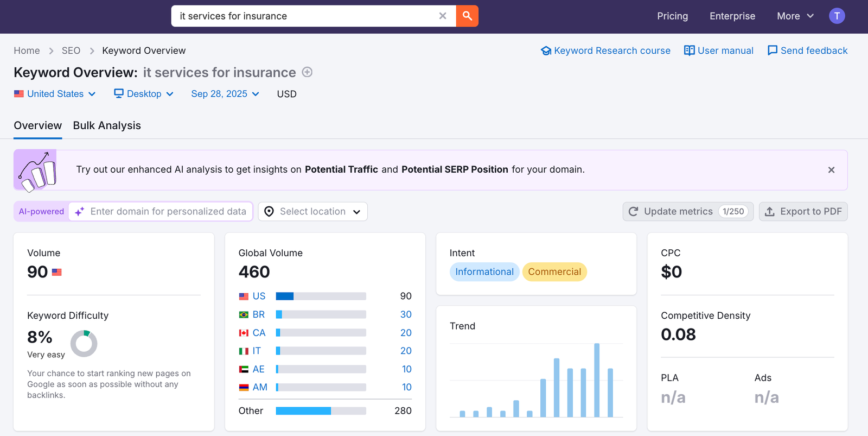Open the More menu in header
This screenshot has width=868, height=436.
point(795,16)
